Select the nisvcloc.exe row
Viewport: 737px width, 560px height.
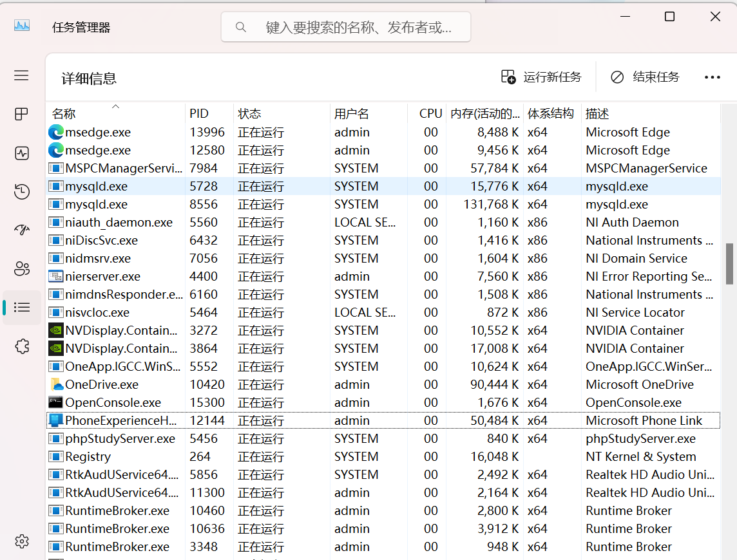click(383, 312)
